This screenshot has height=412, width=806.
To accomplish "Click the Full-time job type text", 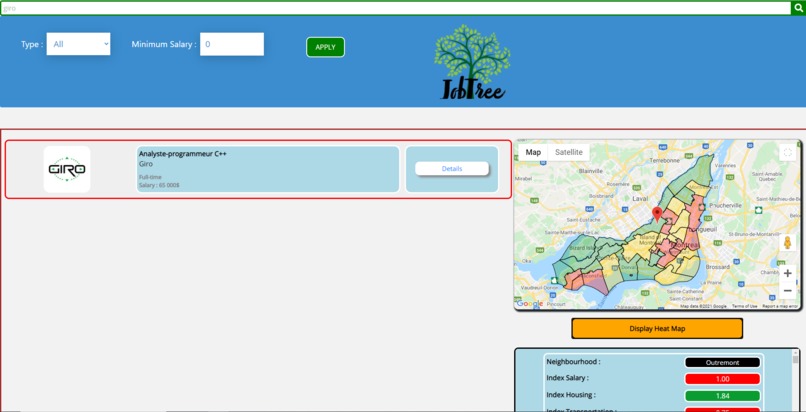I will point(150,177).
